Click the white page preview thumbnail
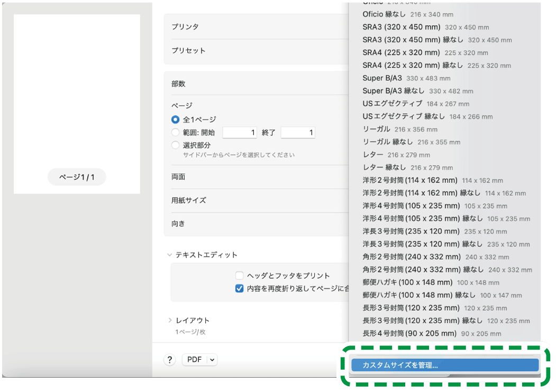This screenshot has width=556, height=392. click(77, 90)
